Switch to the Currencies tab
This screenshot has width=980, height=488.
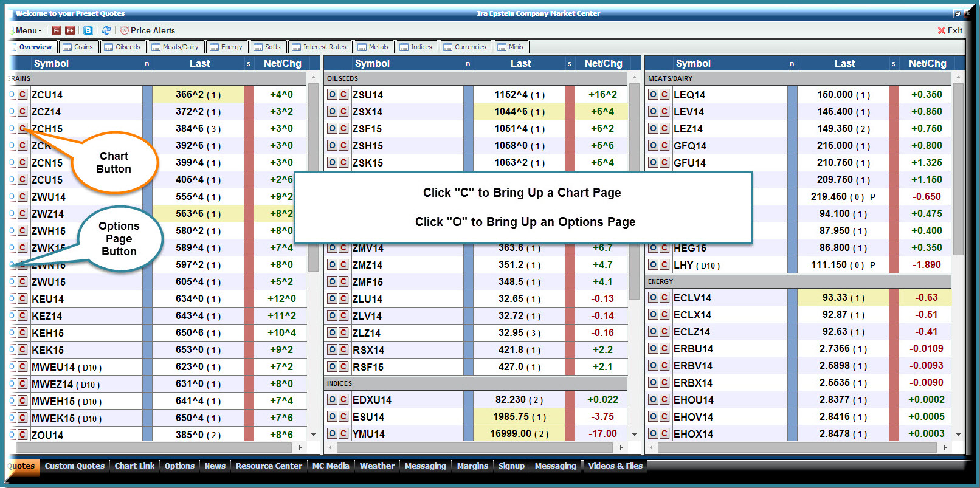pyautogui.click(x=464, y=47)
